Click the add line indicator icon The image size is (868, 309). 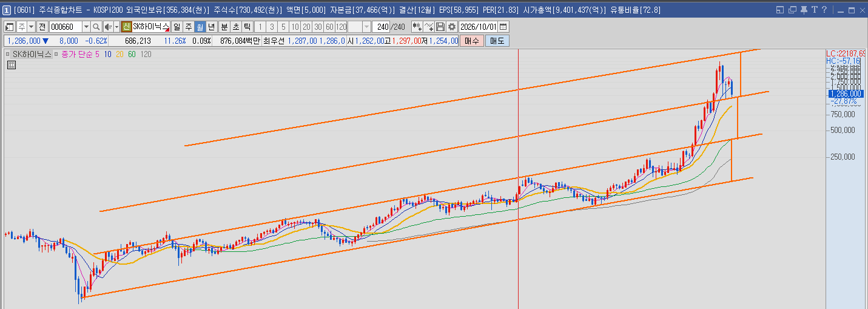pos(429,27)
